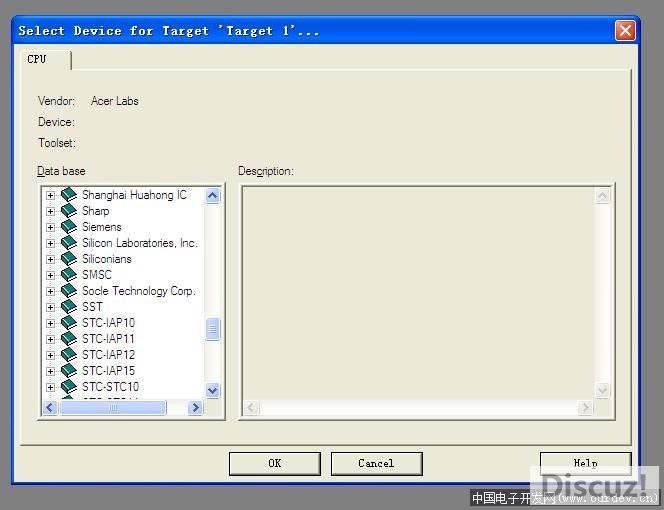Screen dimensions: 664x510
Task: Select the STC-IAP11 entry
Action: coord(108,339)
